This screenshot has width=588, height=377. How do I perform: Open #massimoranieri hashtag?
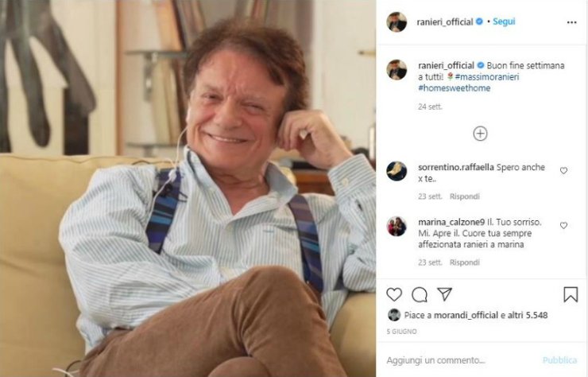pyautogui.click(x=487, y=77)
